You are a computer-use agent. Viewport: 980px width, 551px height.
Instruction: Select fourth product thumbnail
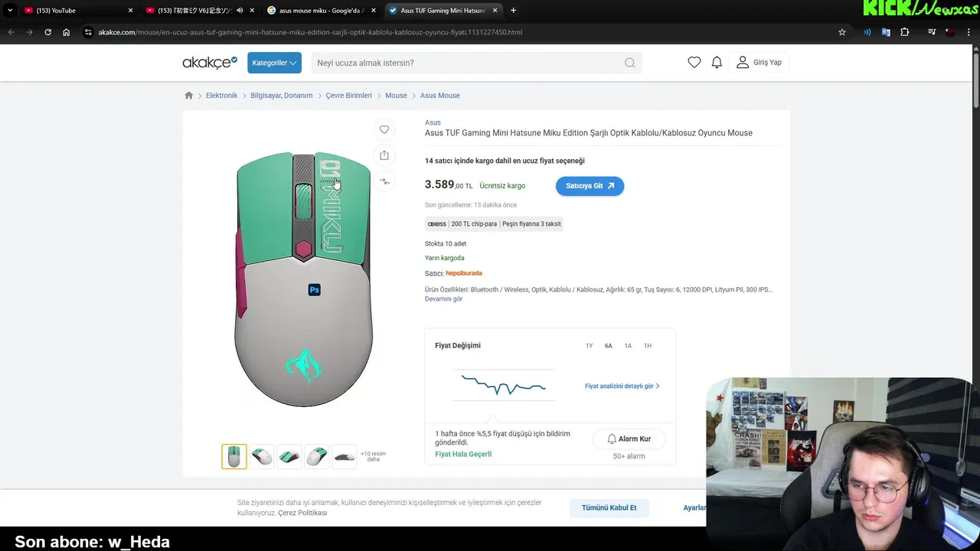click(317, 457)
